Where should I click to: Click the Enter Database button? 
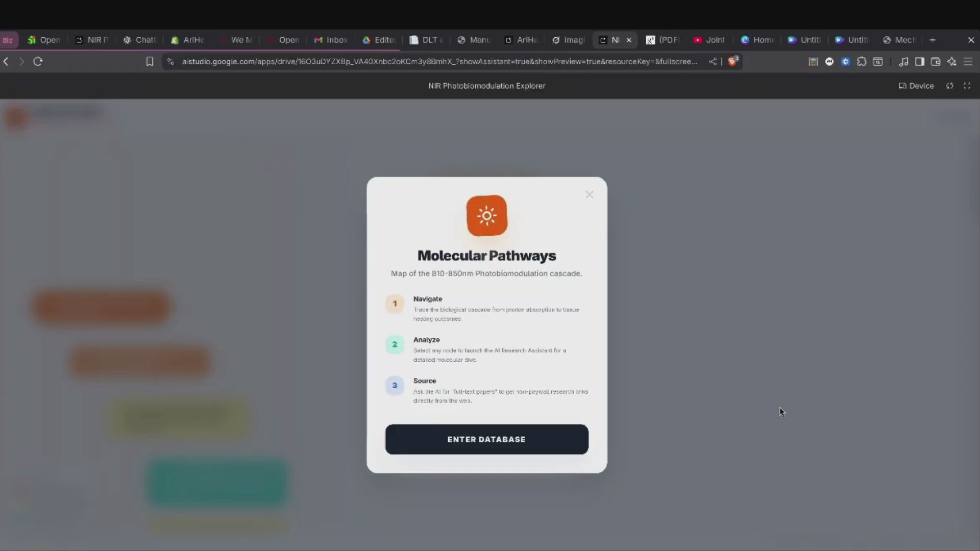click(486, 439)
